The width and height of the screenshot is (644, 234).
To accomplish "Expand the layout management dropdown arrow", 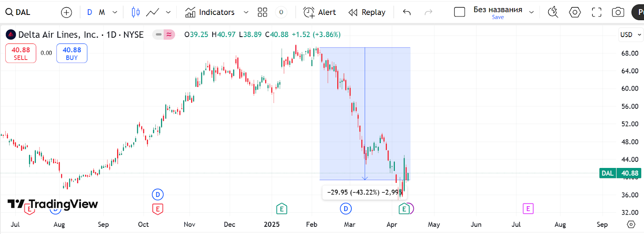I will pyautogui.click(x=531, y=12).
